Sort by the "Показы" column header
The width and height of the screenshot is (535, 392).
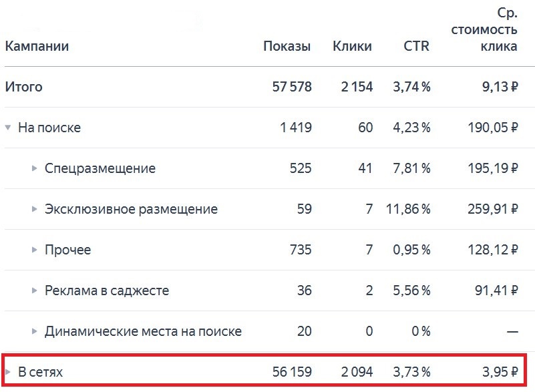(x=289, y=46)
